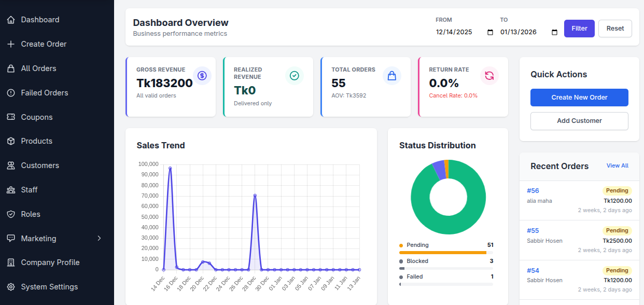The height and width of the screenshot is (305, 644).
Task: Select the Roles shield icon
Action: (10, 214)
